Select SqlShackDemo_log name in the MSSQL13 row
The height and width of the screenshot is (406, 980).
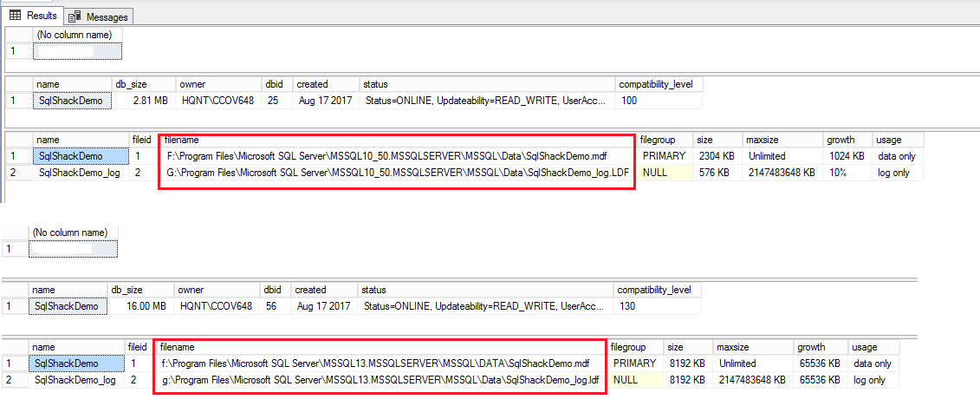(x=77, y=380)
